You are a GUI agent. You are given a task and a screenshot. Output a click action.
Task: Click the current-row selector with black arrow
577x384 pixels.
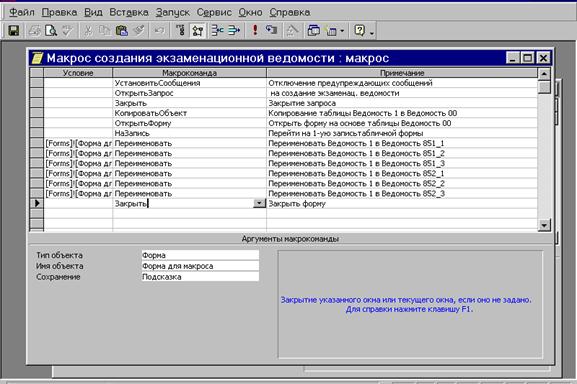coord(36,203)
